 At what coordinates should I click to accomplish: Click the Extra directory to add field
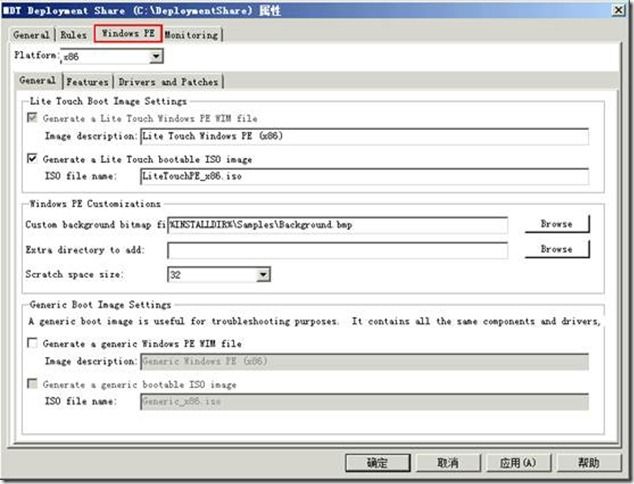point(338,250)
